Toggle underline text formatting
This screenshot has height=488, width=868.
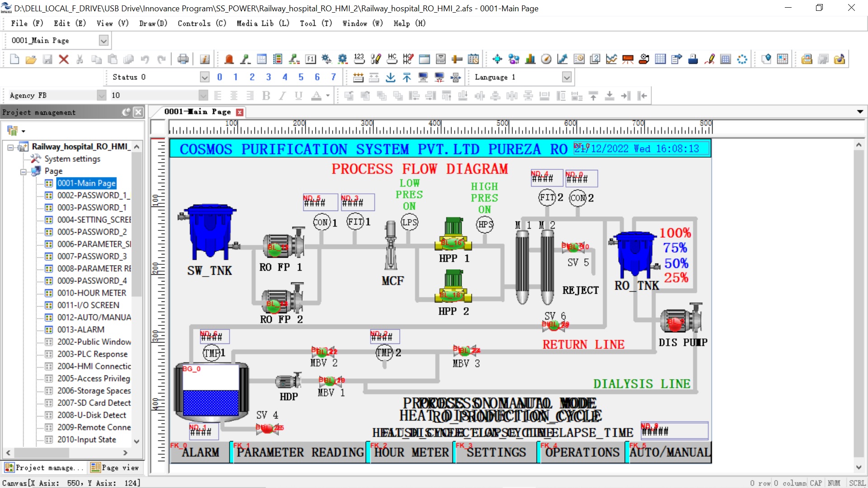[x=298, y=95]
